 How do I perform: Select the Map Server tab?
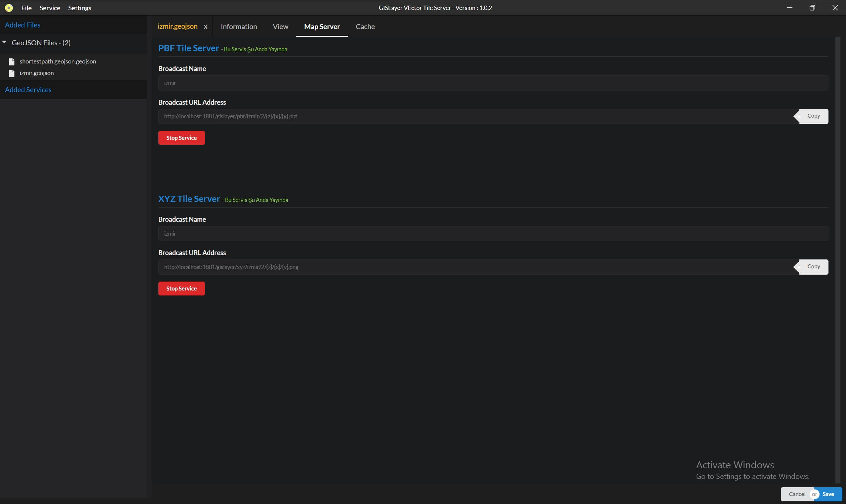pos(322,26)
